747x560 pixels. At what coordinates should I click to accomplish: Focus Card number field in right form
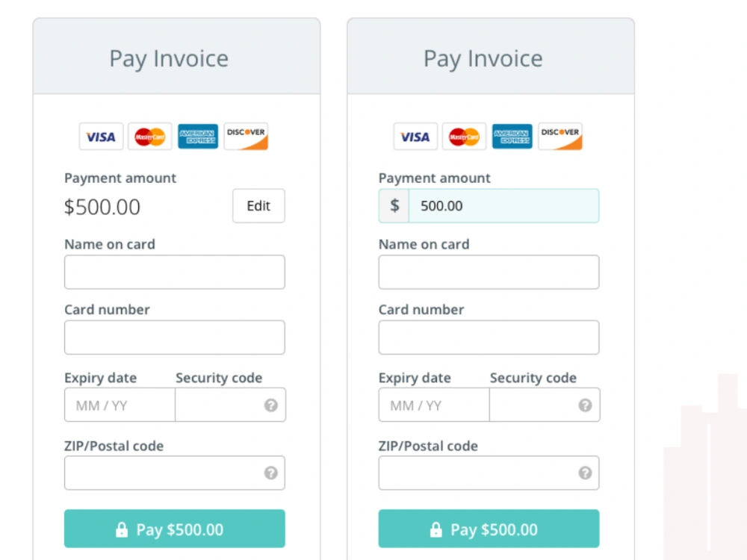pos(489,337)
